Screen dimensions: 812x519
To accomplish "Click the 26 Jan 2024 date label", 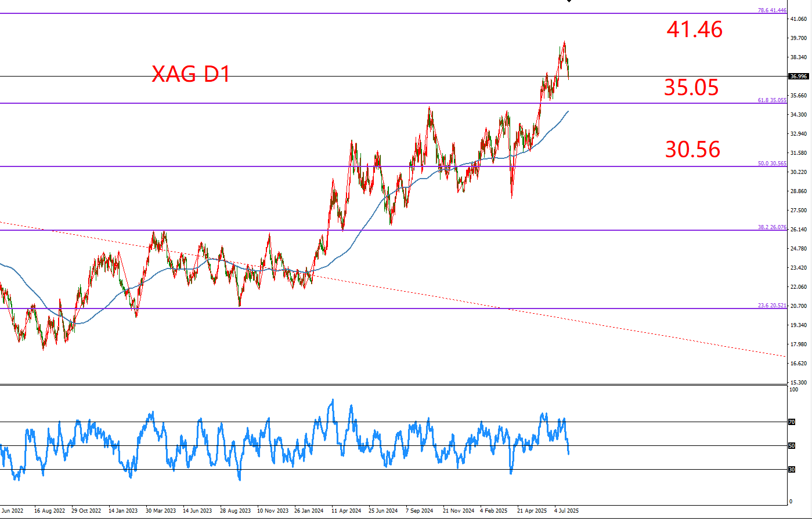I will click(x=309, y=511).
